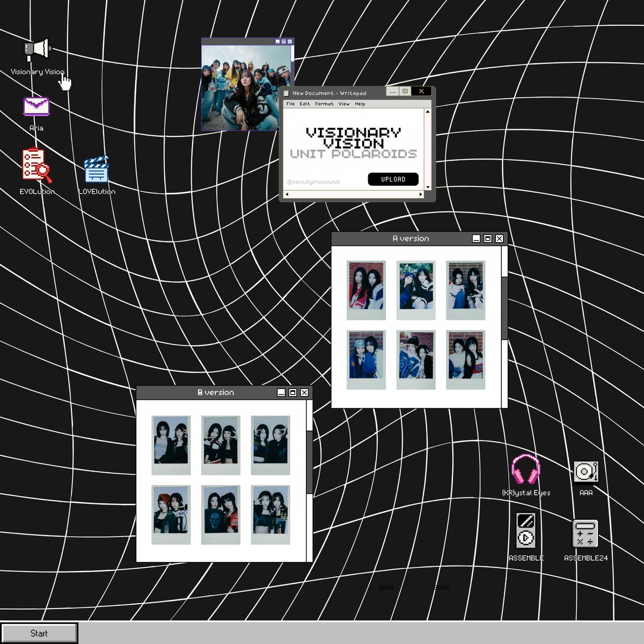Click the Writepad document icon in title bar
The image size is (644, 644).
[287, 93]
